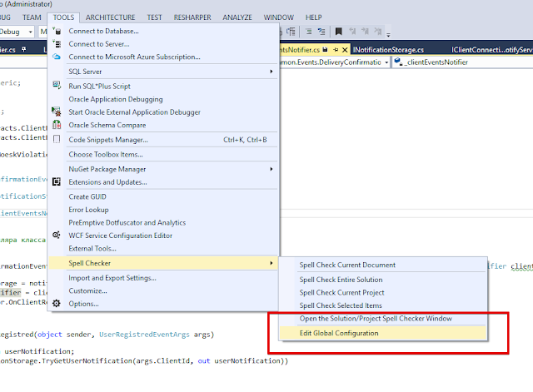Click the comment selection toolbar icon
Image resolution: width=533 pixels, height=392 pixels.
(321, 32)
